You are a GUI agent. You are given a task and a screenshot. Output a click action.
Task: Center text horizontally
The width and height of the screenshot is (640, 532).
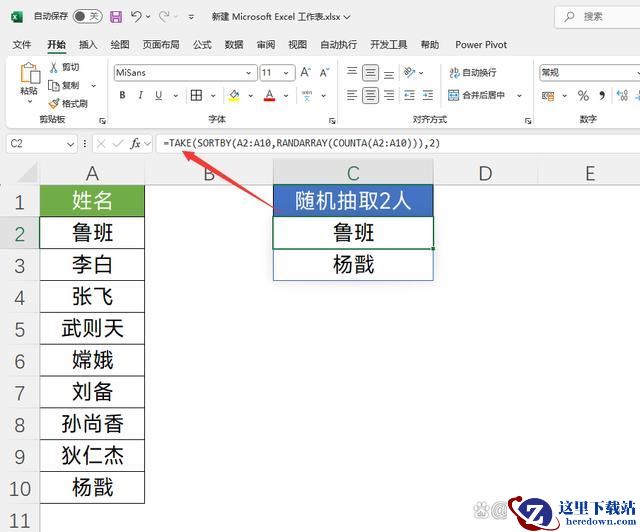370,96
